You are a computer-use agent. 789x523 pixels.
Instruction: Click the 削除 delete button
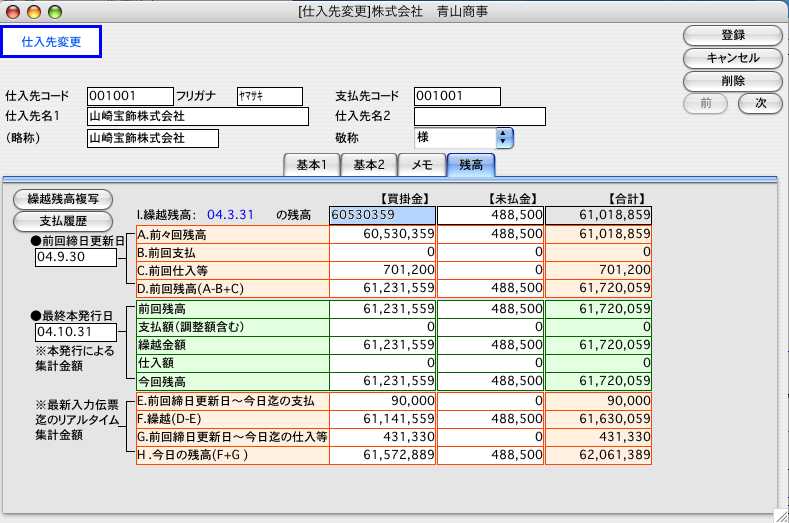coord(732,81)
